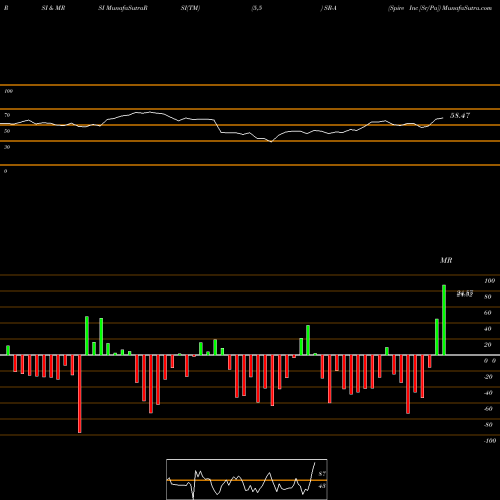Screen dimensions: 500x500
Task: Select the tallest green bar, last in the histogram
Action: point(444,320)
